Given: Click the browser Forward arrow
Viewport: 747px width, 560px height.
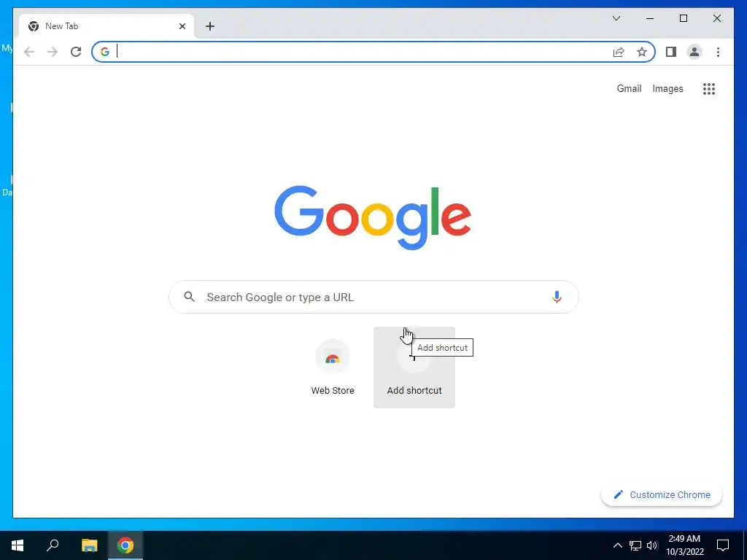Looking at the screenshot, I should pos(53,52).
